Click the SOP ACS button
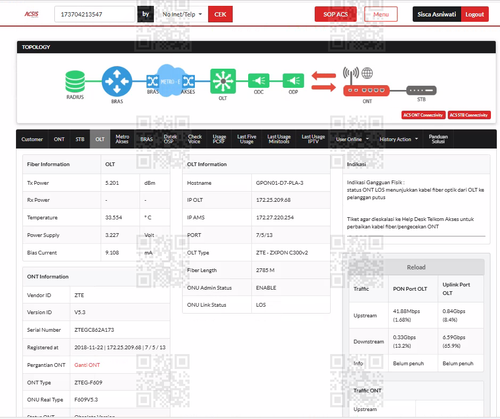 (335, 14)
